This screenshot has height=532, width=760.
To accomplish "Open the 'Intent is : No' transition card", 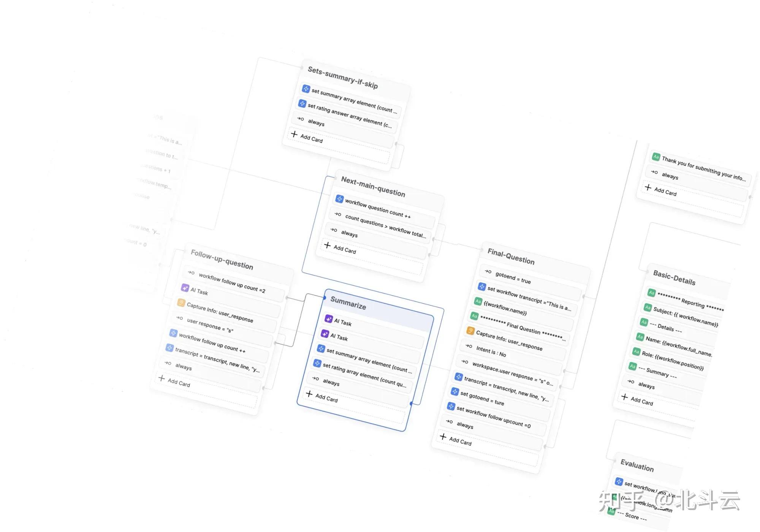I will click(x=491, y=351).
